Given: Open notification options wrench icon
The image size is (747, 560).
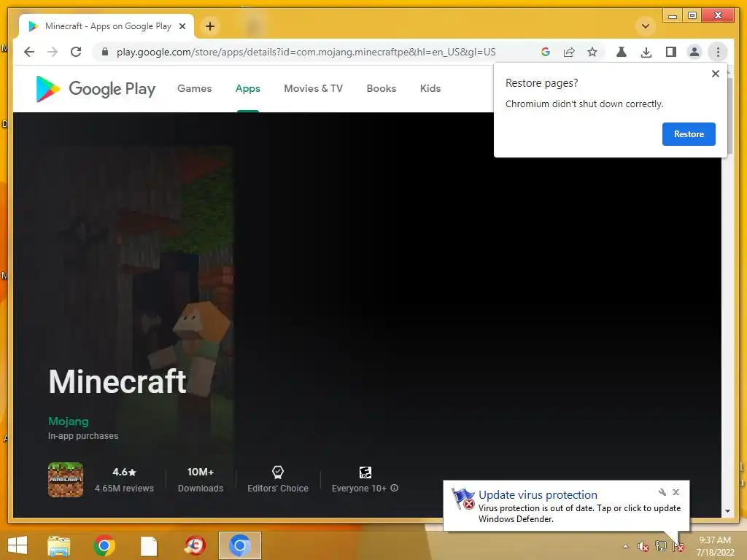Looking at the screenshot, I should coord(662,492).
